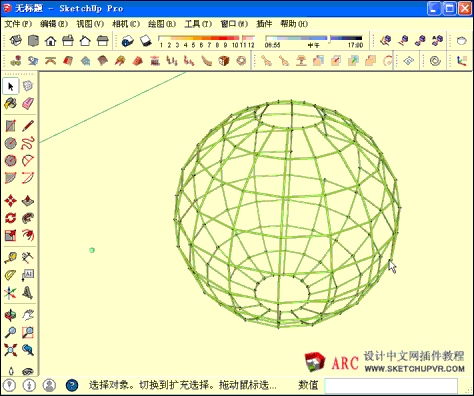Image resolution: width=474 pixels, height=396 pixels.
Task: Select the Rotate tool
Action: (11, 218)
